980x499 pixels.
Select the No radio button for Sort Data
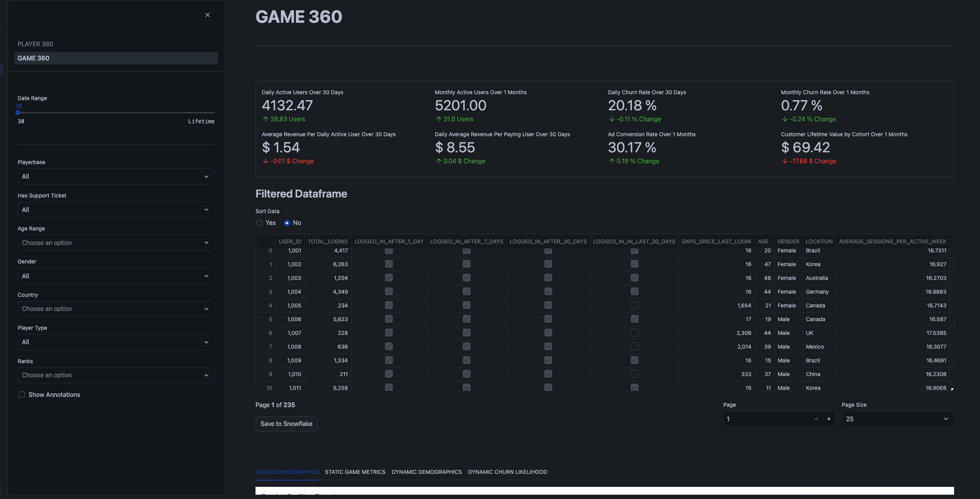(x=287, y=223)
